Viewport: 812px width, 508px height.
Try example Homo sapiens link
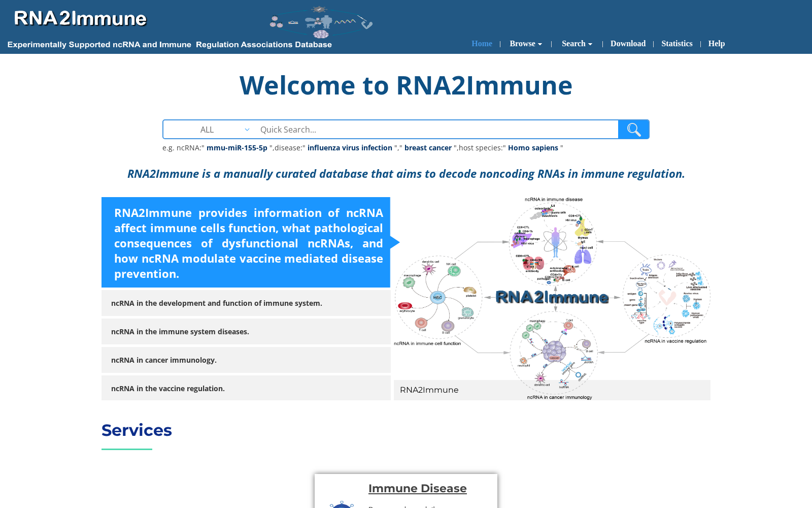coord(533,148)
